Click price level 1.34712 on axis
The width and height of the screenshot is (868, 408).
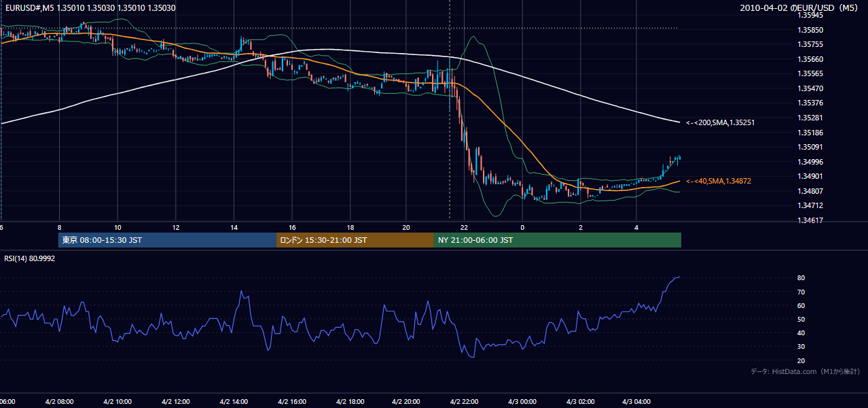pos(811,206)
